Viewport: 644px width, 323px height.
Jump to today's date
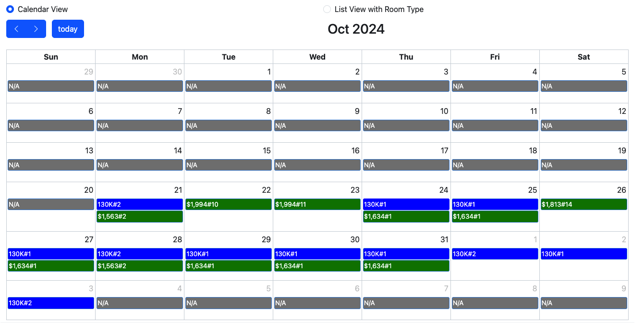[68, 29]
